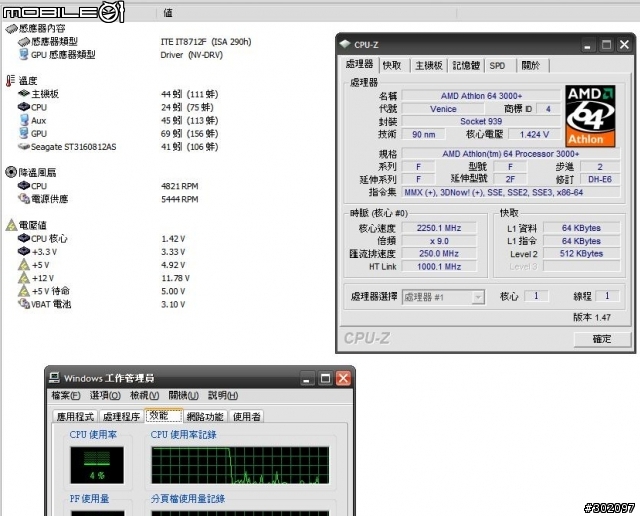Click the CPU temperature sensor icon
Viewport: 640px width, 516px height.
tap(24, 107)
